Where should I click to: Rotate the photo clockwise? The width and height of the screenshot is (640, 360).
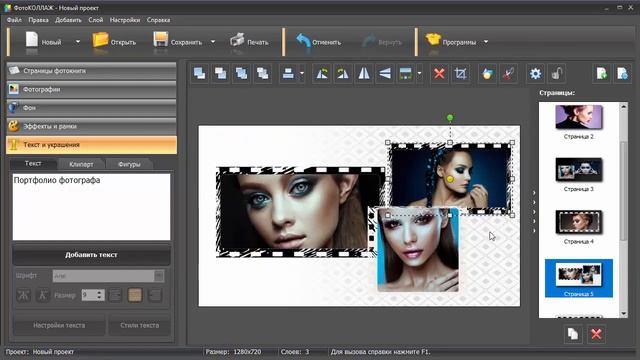pyautogui.click(x=343, y=74)
